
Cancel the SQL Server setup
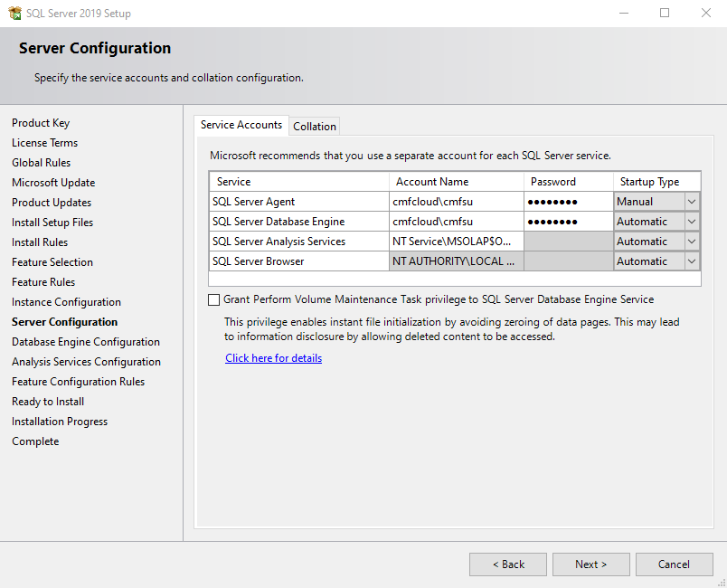[674, 564]
